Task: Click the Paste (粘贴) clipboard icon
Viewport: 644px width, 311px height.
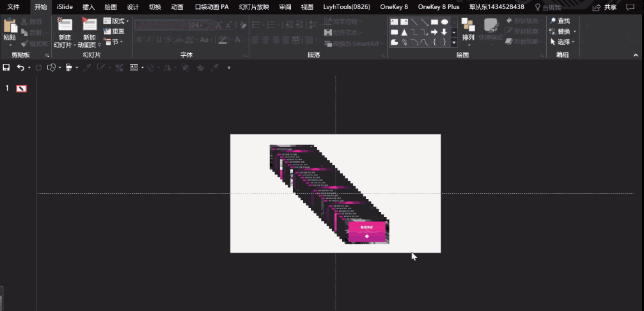Action: tap(10, 27)
